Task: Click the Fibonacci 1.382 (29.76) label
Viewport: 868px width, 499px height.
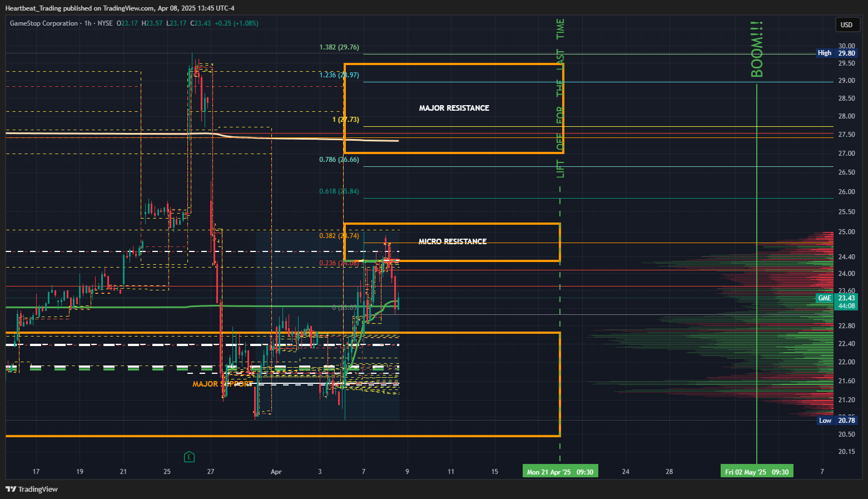Action: pyautogui.click(x=339, y=47)
